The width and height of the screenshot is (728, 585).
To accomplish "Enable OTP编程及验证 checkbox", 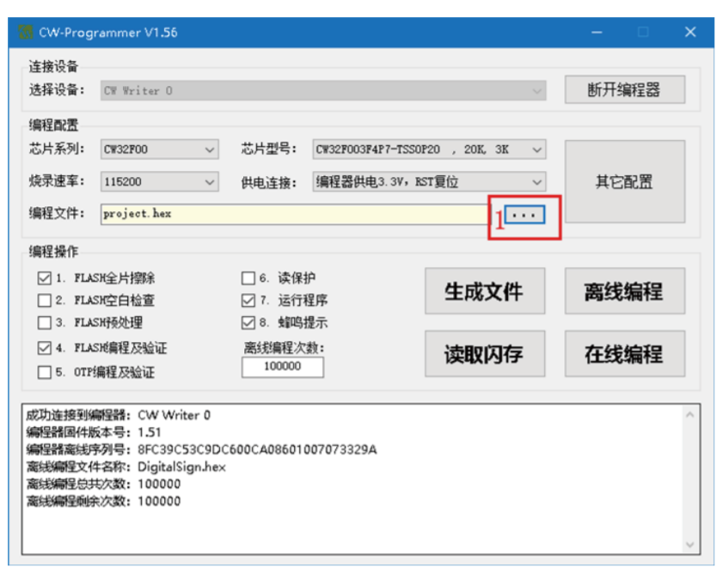I will [x=45, y=372].
